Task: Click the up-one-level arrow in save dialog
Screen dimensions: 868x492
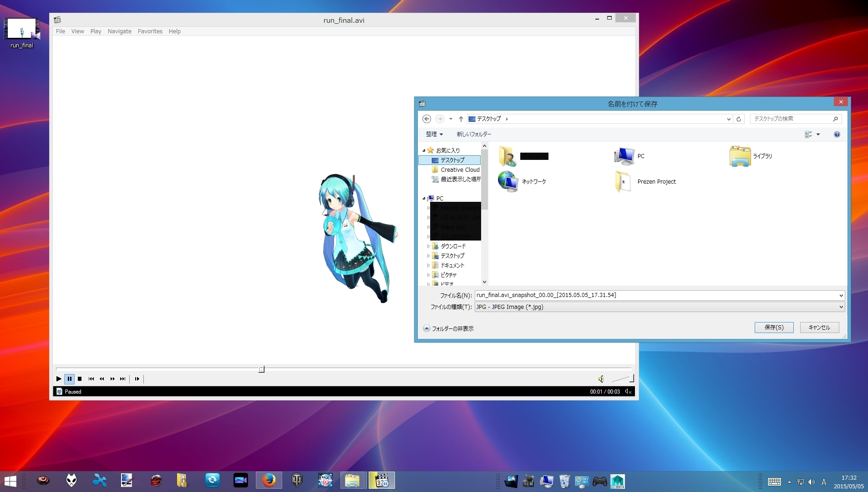Action: (x=461, y=118)
